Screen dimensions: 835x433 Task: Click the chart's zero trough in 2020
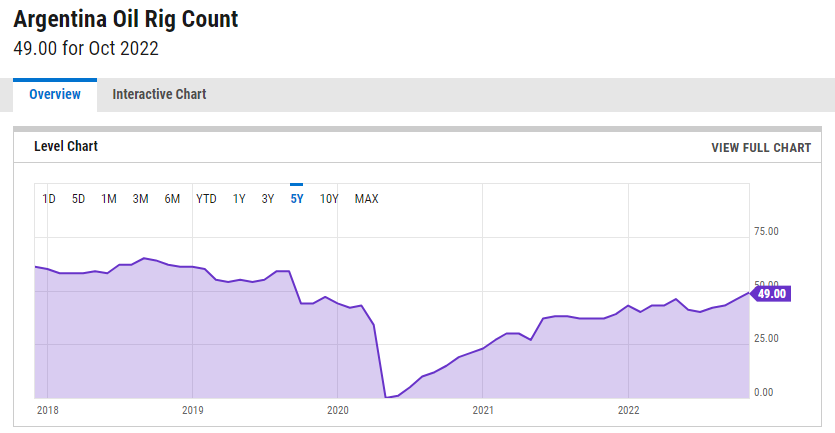(387, 397)
